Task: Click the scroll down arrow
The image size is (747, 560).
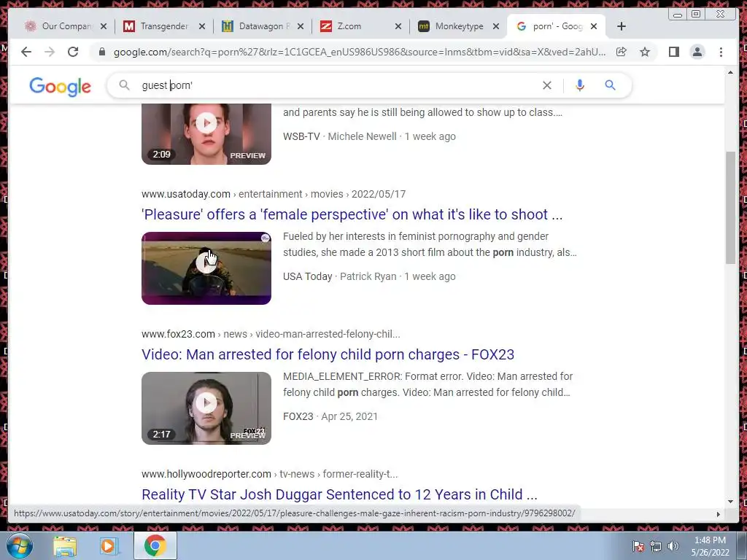Action: click(730, 502)
